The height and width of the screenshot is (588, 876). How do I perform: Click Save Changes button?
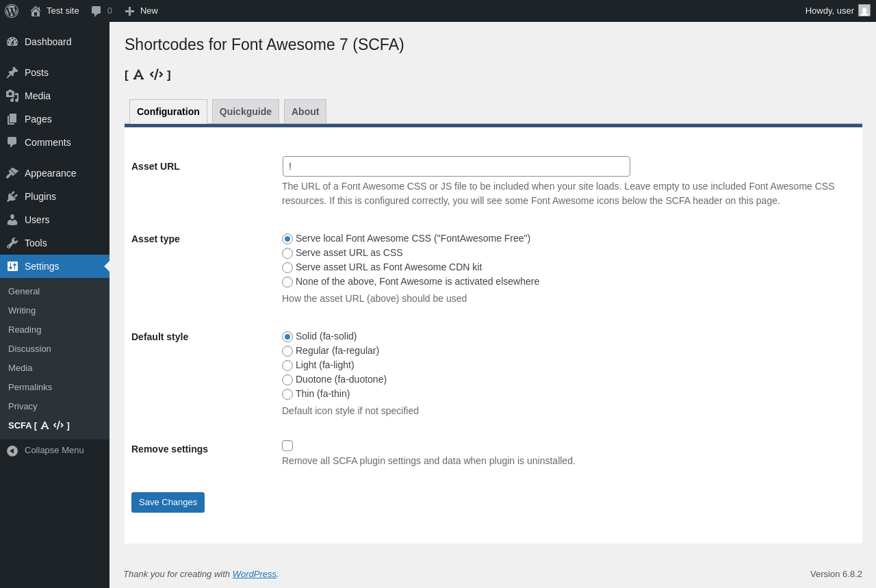[168, 502]
